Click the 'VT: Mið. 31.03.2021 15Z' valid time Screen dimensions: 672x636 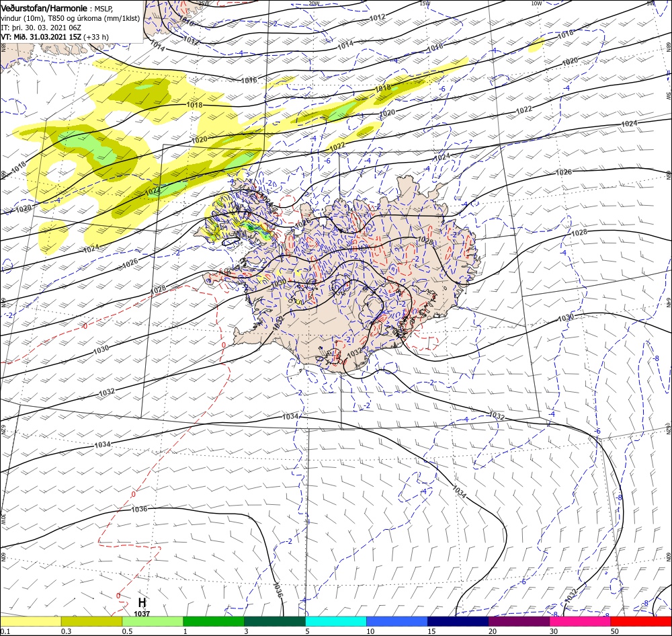(41, 37)
